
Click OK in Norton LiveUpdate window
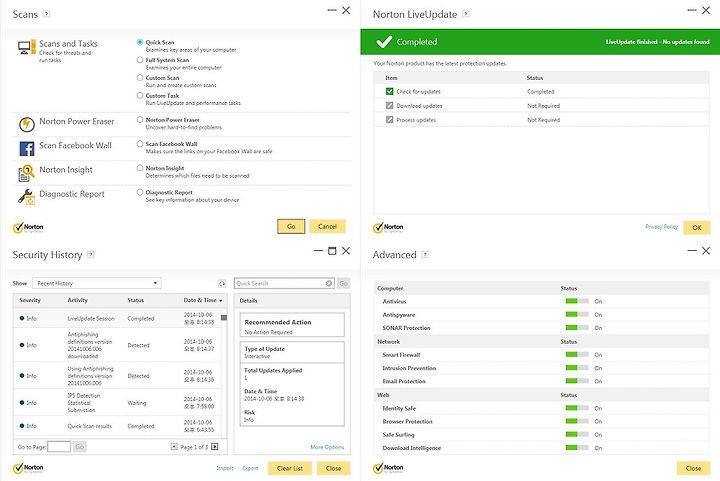point(697,227)
